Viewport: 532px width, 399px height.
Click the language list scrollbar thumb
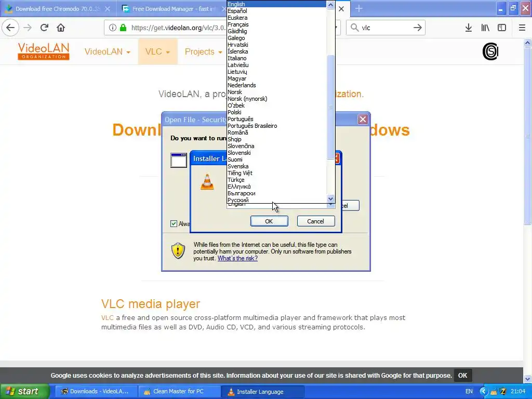[x=330, y=107]
